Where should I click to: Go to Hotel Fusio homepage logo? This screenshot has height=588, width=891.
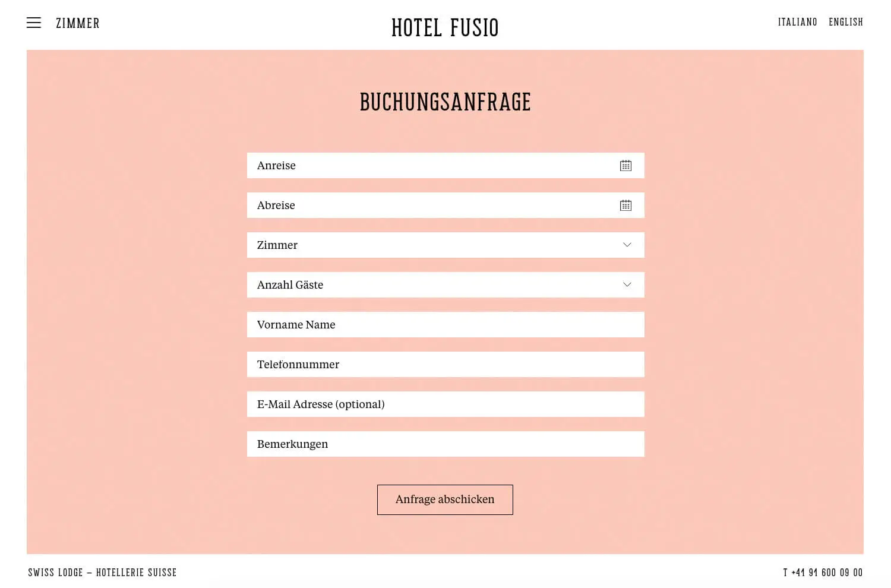click(445, 27)
